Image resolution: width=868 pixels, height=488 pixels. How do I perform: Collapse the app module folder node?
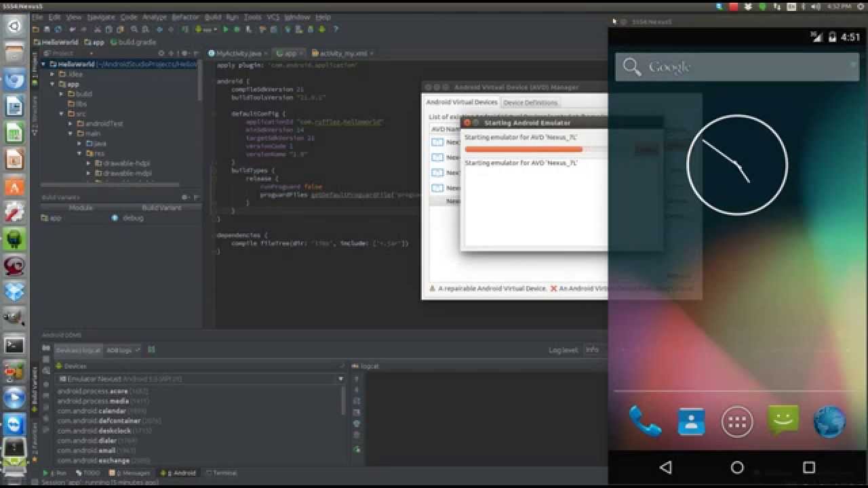(x=53, y=84)
